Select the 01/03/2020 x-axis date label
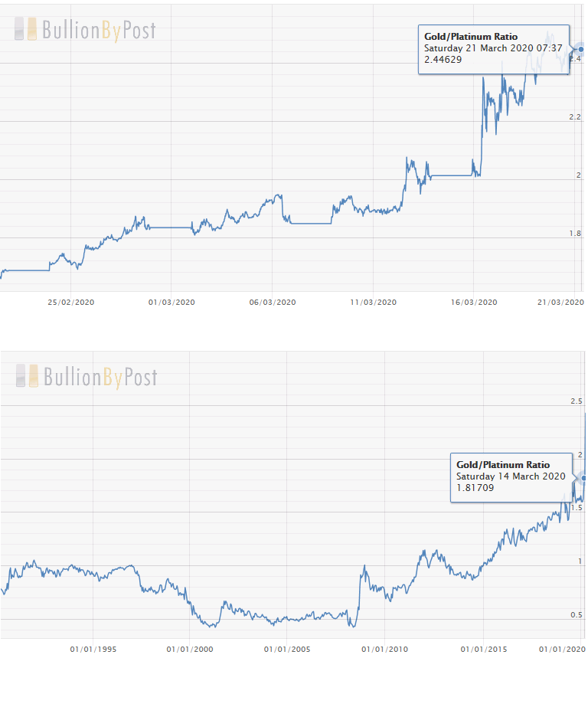The image size is (588, 717). click(x=171, y=303)
